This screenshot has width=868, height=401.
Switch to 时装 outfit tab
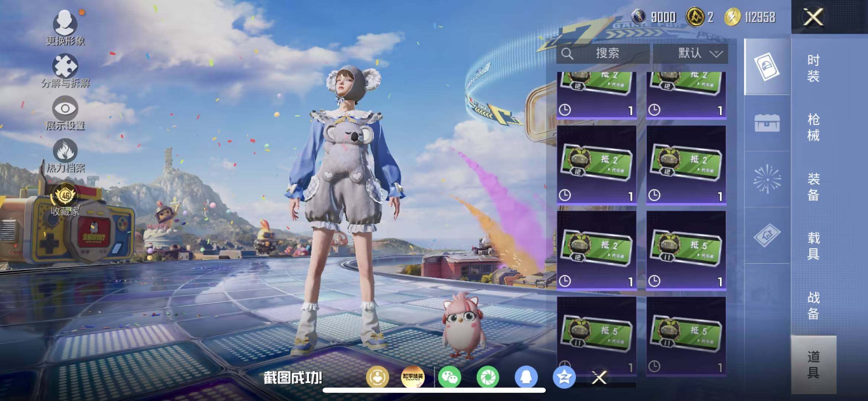[813, 68]
